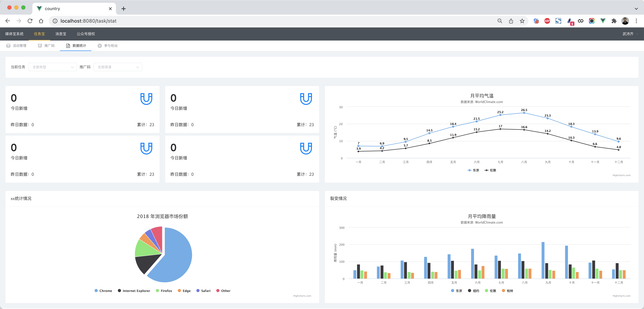Viewport: 644px width, 309px height.
Task: Reload the current browser page
Action: tap(30, 21)
